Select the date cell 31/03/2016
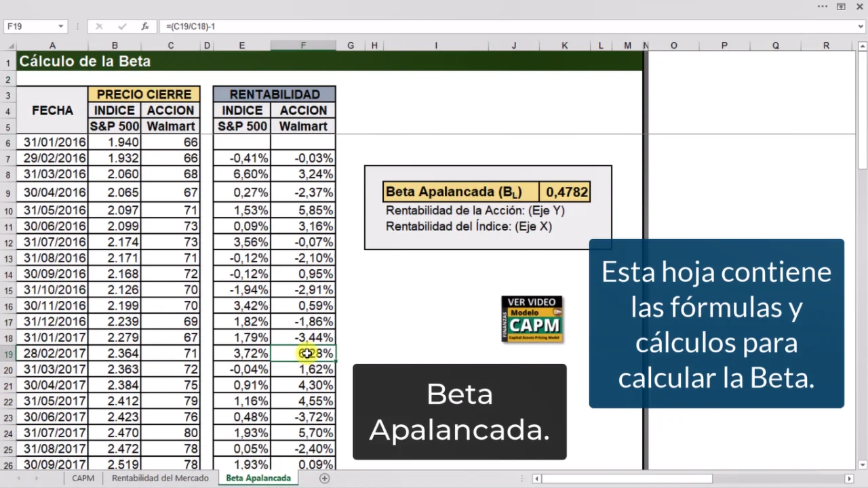 [52, 174]
